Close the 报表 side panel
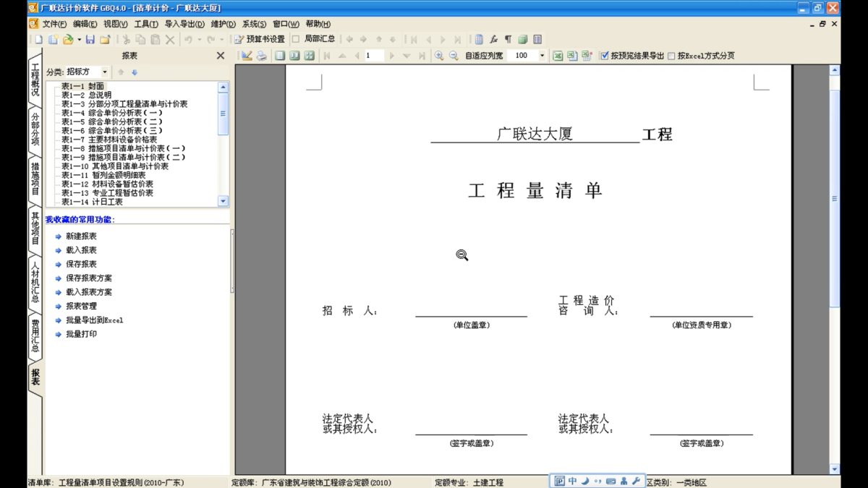 tap(221, 56)
